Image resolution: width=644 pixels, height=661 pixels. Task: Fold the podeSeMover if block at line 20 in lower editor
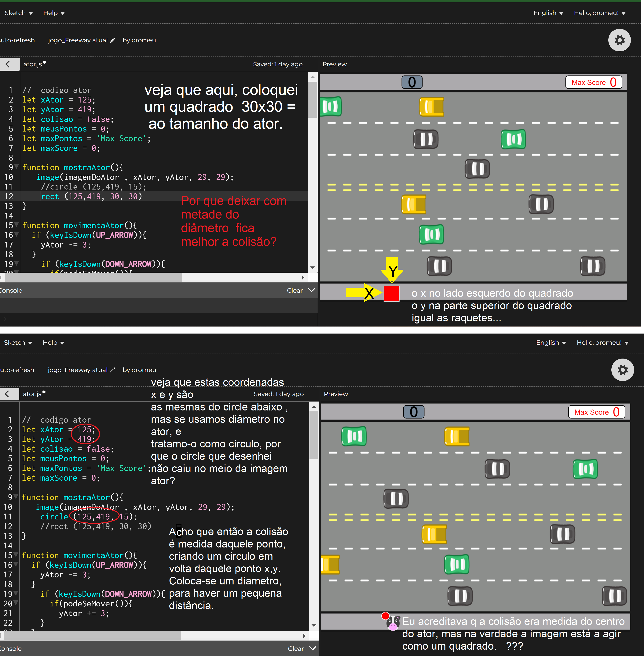click(16, 603)
